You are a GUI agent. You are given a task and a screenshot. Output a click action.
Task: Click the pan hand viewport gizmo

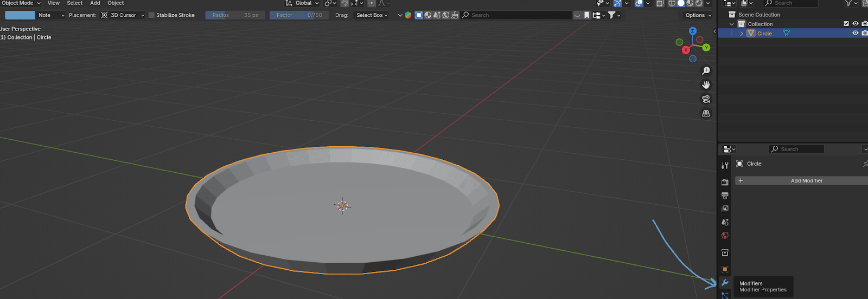[x=706, y=85]
